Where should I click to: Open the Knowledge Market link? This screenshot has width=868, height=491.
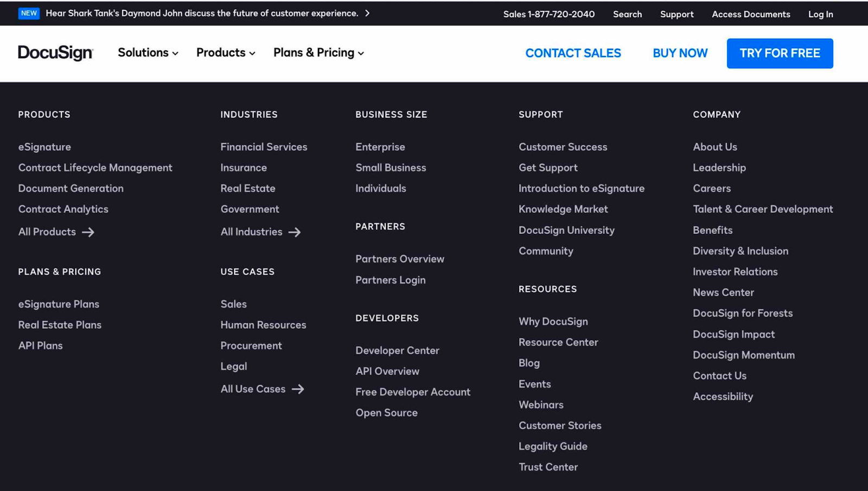(x=563, y=209)
